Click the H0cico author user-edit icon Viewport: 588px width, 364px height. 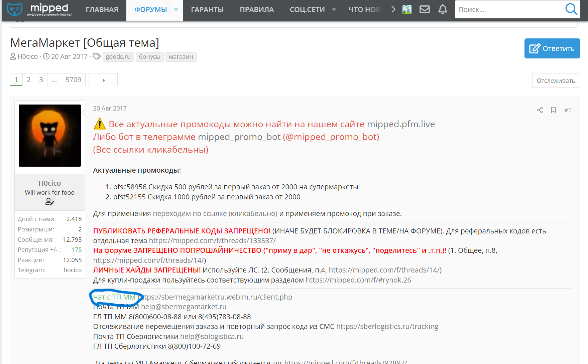click(x=49, y=201)
